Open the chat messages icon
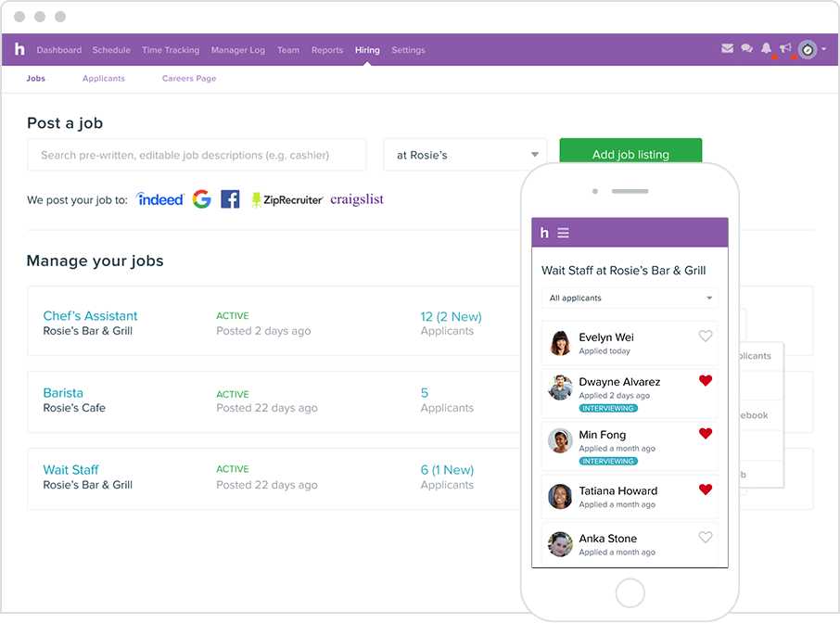This screenshot has height=623, width=840. [746, 49]
